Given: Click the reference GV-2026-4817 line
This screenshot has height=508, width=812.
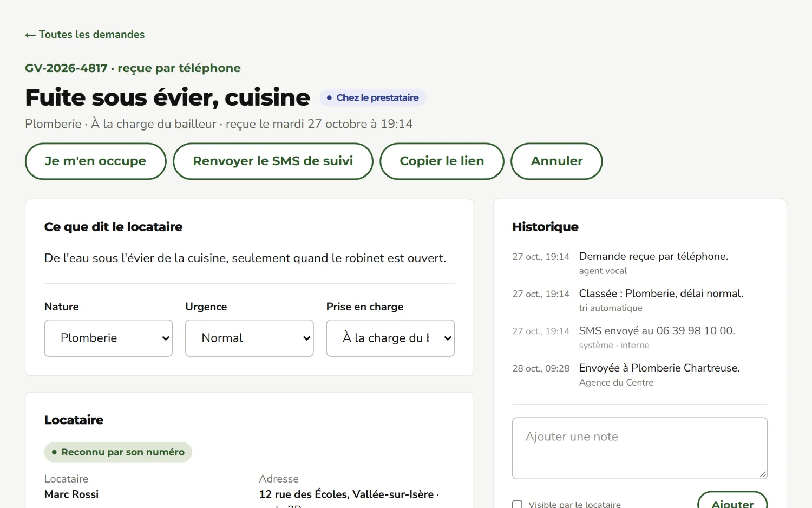Looking at the screenshot, I should (x=133, y=68).
